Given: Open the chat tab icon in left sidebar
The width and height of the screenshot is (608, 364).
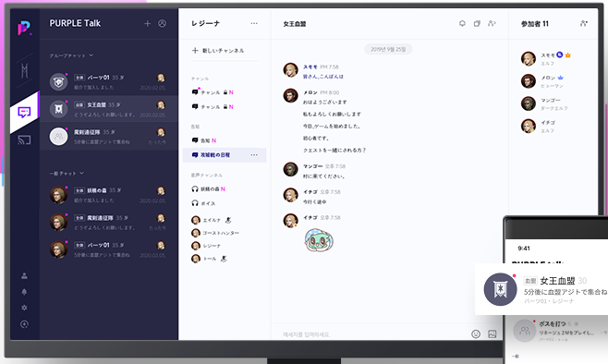Looking at the screenshot, I should click(24, 113).
